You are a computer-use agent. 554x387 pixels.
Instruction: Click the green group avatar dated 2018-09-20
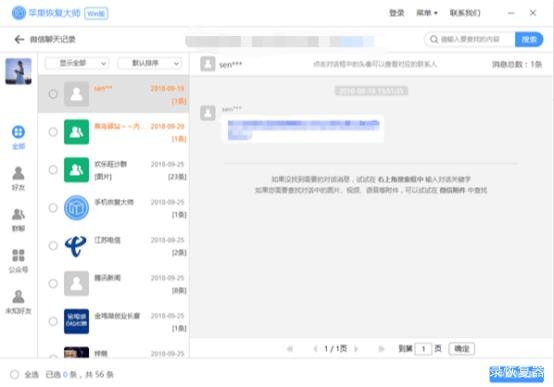[x=76, y=132]
